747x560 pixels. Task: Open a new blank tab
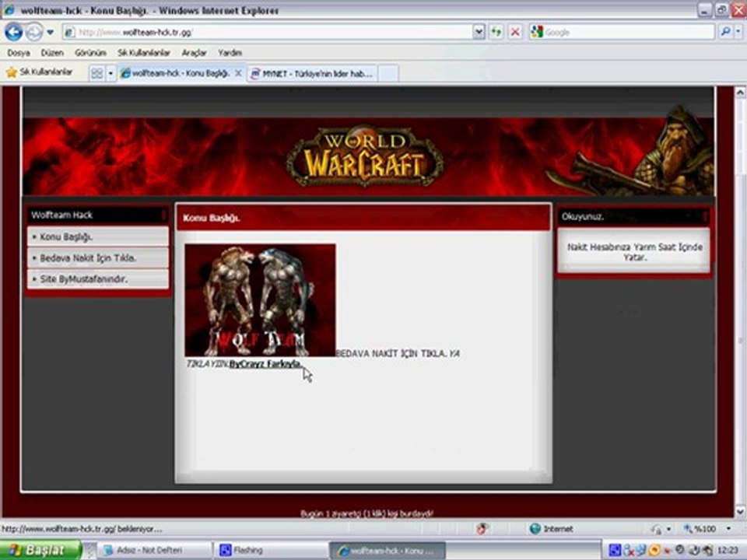point(388,74)
